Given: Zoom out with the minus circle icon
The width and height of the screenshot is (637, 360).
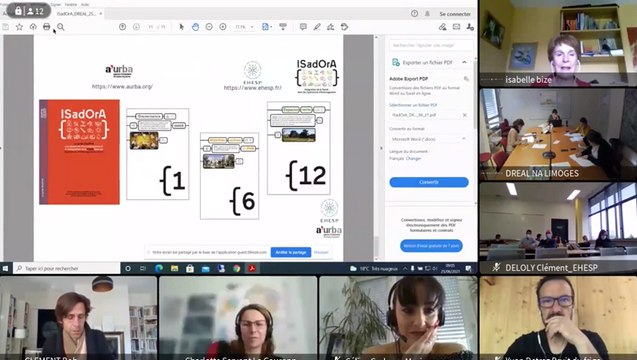Looking at the screenshot, I should 209,27.
